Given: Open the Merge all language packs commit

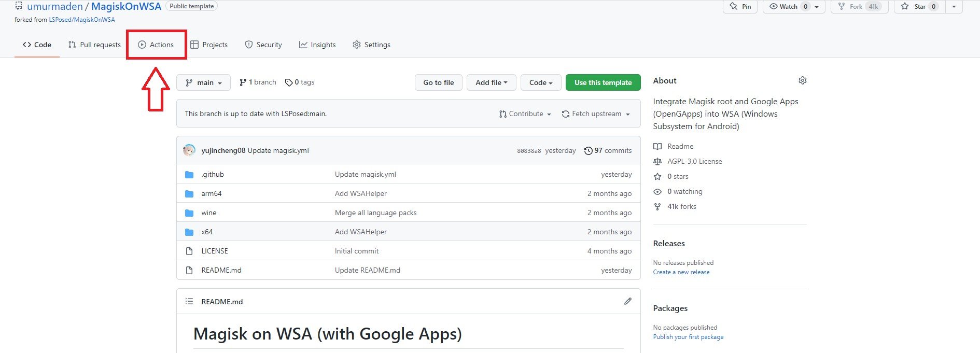Looking at the screenshot, I should coord(376,213).
